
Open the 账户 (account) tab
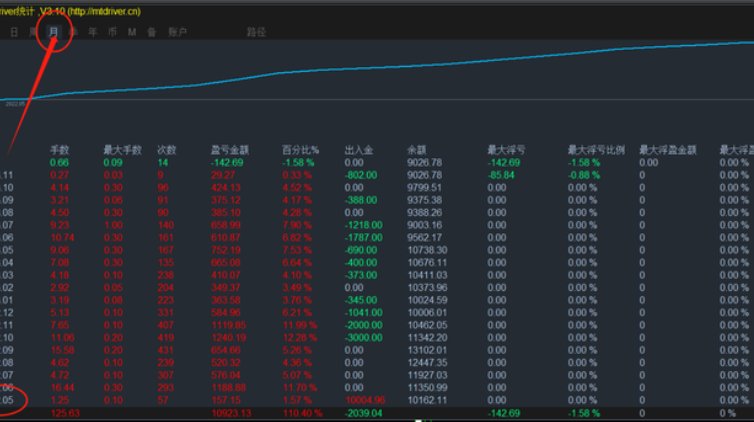tap(177, 32)
